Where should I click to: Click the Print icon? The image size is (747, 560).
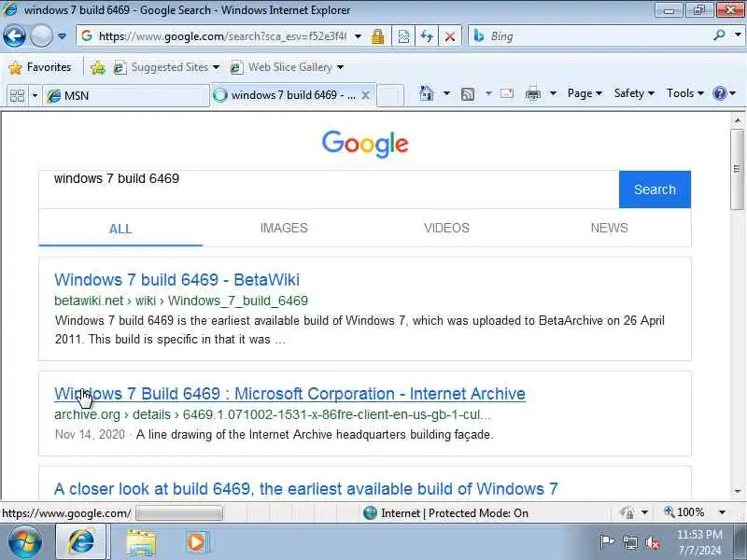point(533,93)
